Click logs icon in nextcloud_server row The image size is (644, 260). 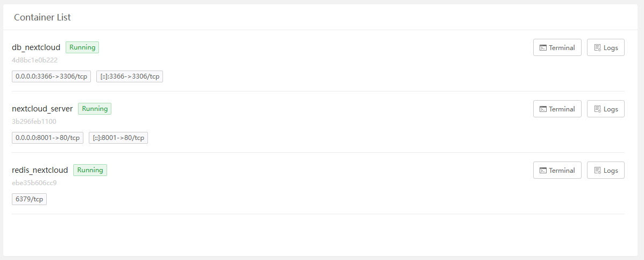click(597, 109)
